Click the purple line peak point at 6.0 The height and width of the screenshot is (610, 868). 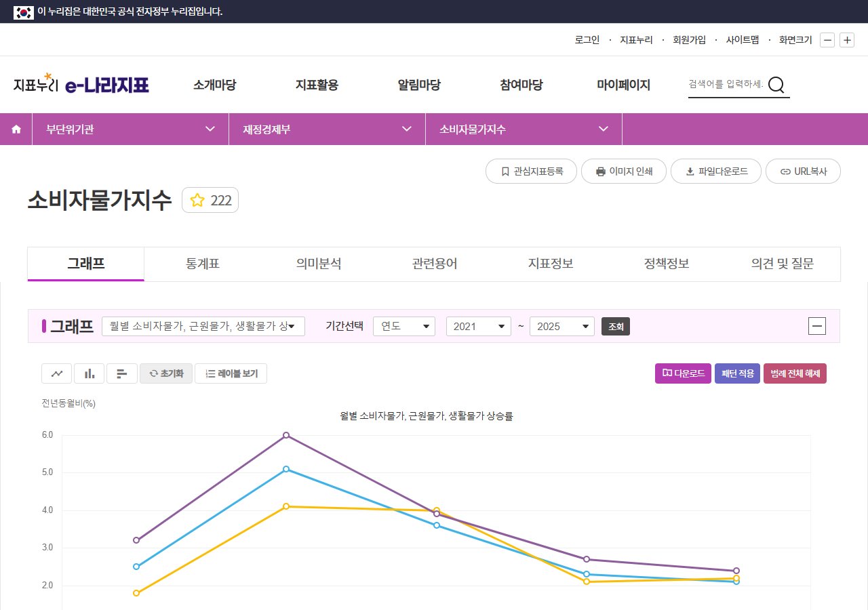coord(286,435)
